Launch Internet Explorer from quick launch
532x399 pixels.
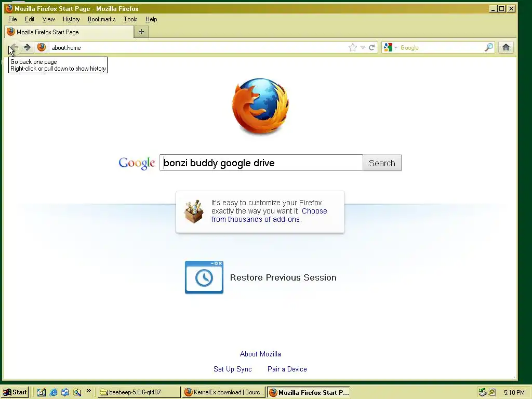54,392
